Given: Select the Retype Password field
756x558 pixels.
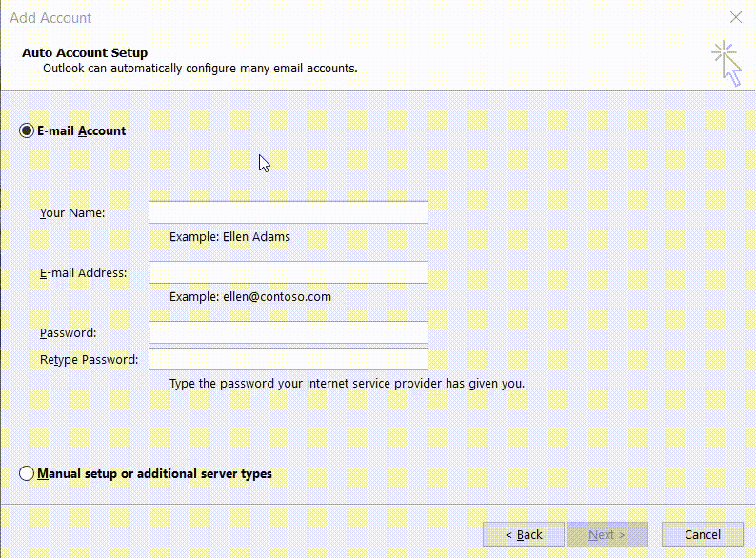Looking at the screenshot, I should point(288,359).
